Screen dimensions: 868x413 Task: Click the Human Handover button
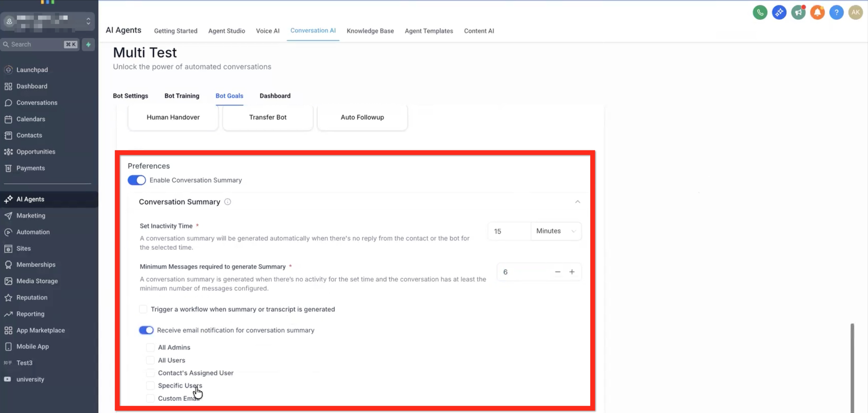[x=173, y=117]
